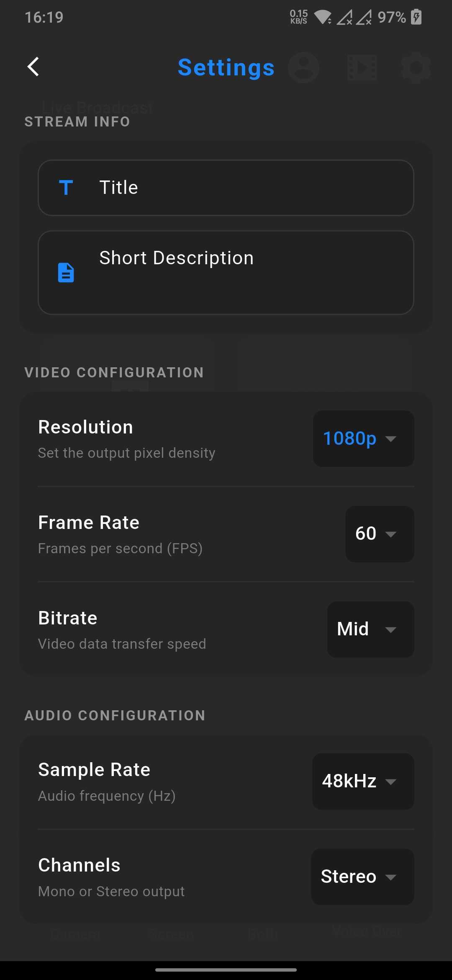452x980 pixels.
Task: Open the profile account icon
Action: 304,67
